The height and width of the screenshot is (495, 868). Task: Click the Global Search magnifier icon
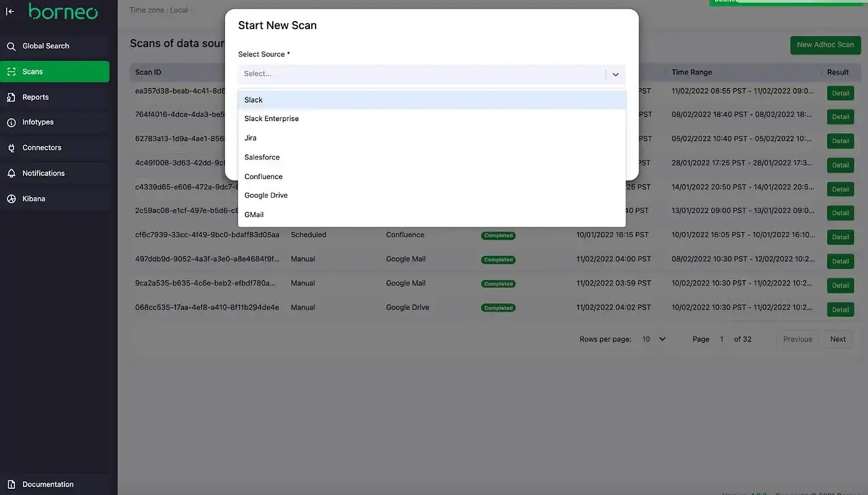11,46
